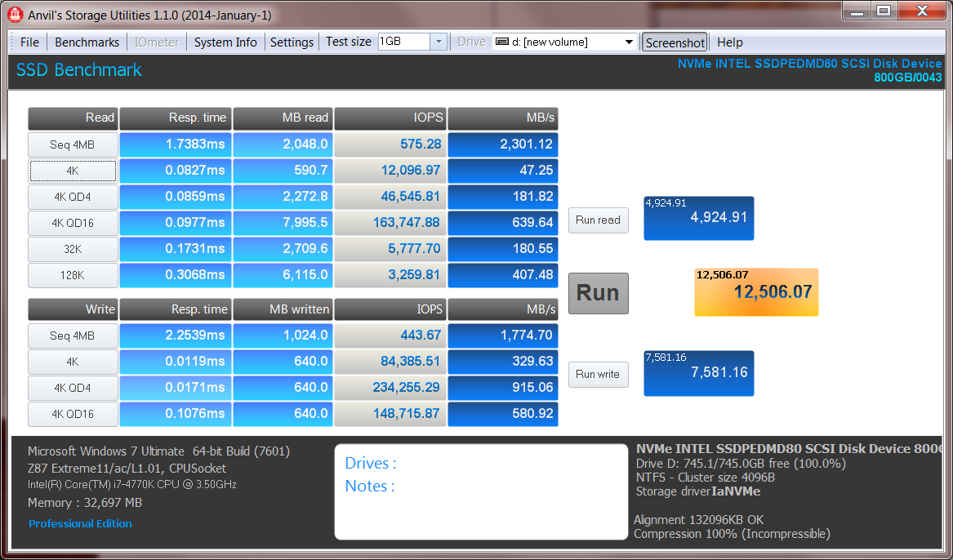This screenshot has height=560, width=953.
Task: Click the Run write button
Action: 598,375
